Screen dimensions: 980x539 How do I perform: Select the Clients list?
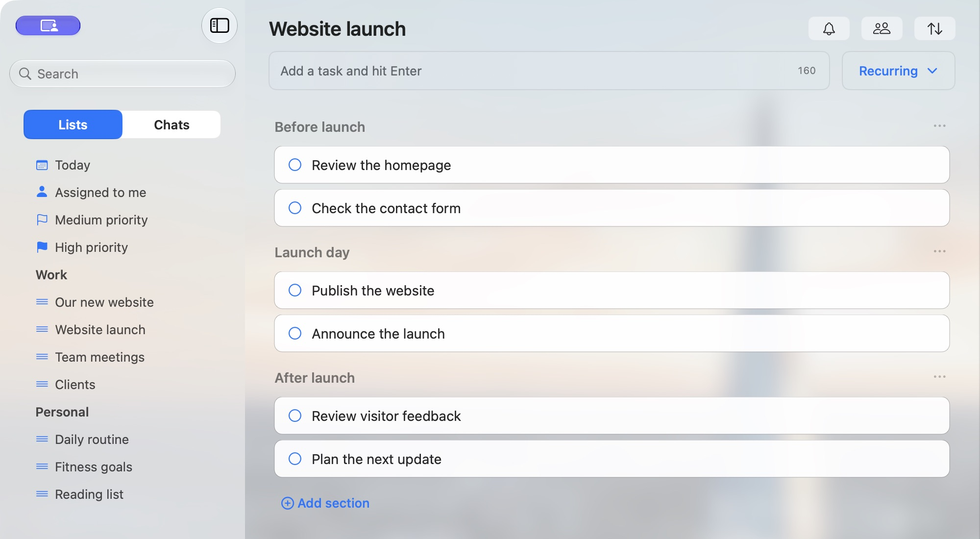coord(75,385)
